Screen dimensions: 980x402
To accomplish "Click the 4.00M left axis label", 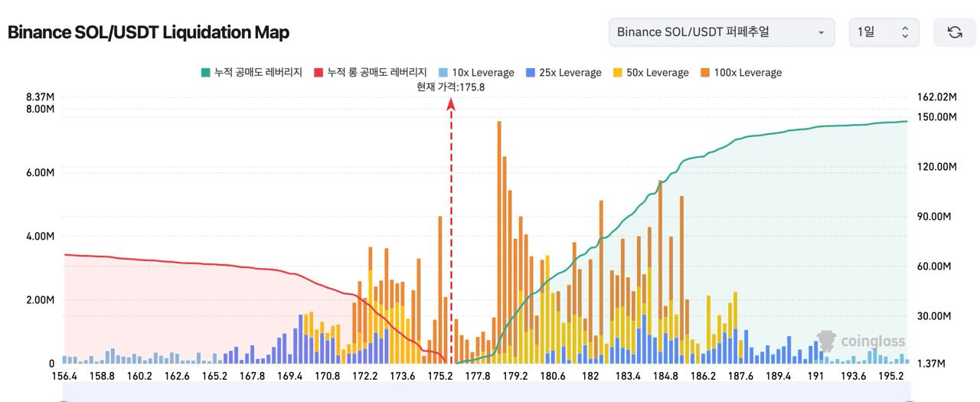I will point(40,237).
